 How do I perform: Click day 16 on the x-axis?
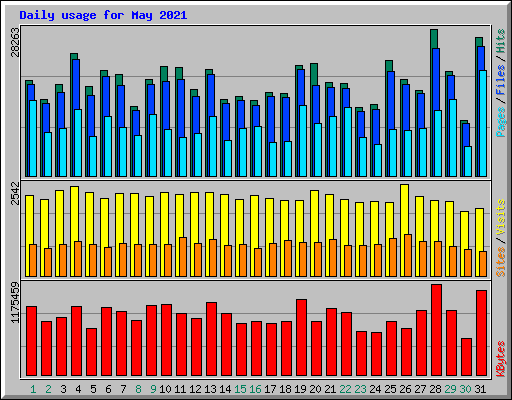255,389
